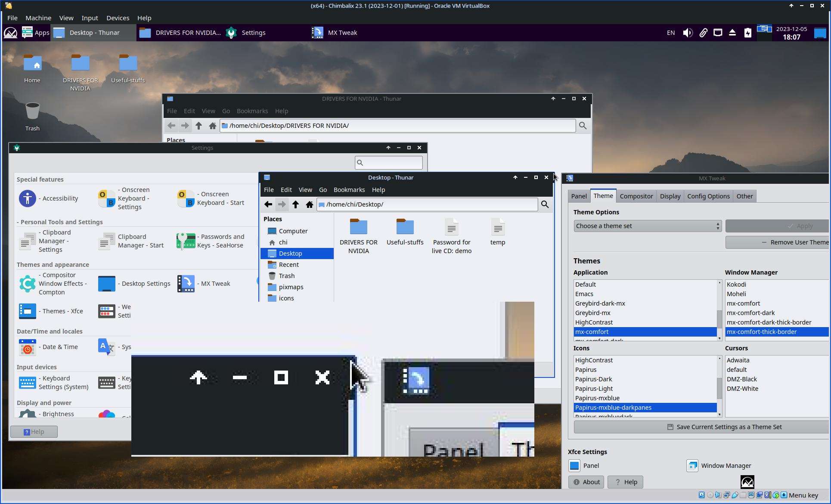Screen dimensions: 831x504
Task: Expand the Choose a theme set dropdown
Action: pyautogui.click(x=647, y=226)
